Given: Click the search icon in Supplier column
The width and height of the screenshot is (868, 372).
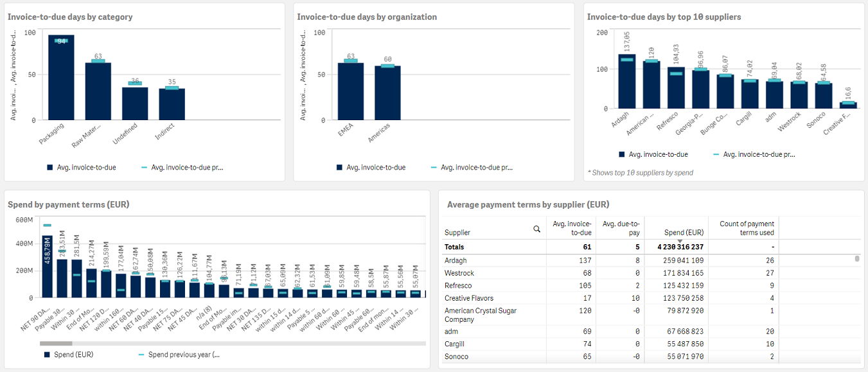Looking at the screenshot, I should (x=536, y=229).
